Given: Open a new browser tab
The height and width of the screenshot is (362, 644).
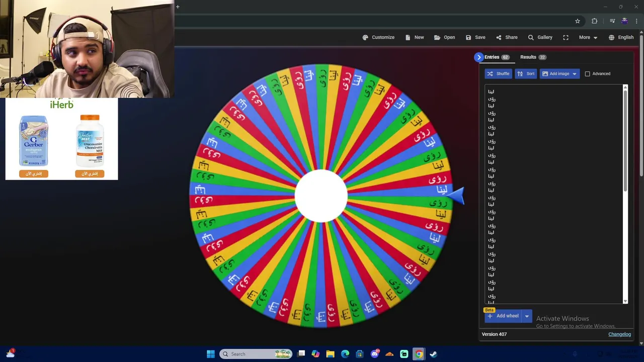Looking at the screenshot, I should pos(178,7).
